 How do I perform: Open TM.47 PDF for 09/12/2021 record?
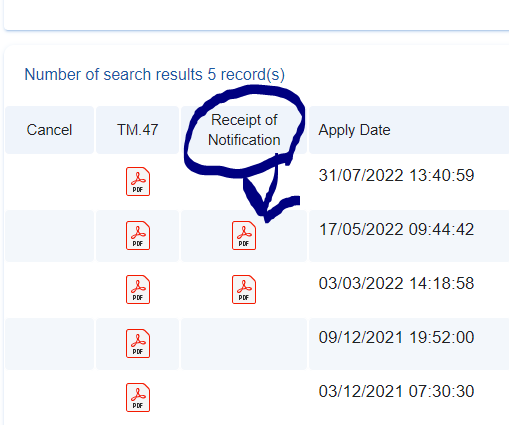tap(138, 343)
